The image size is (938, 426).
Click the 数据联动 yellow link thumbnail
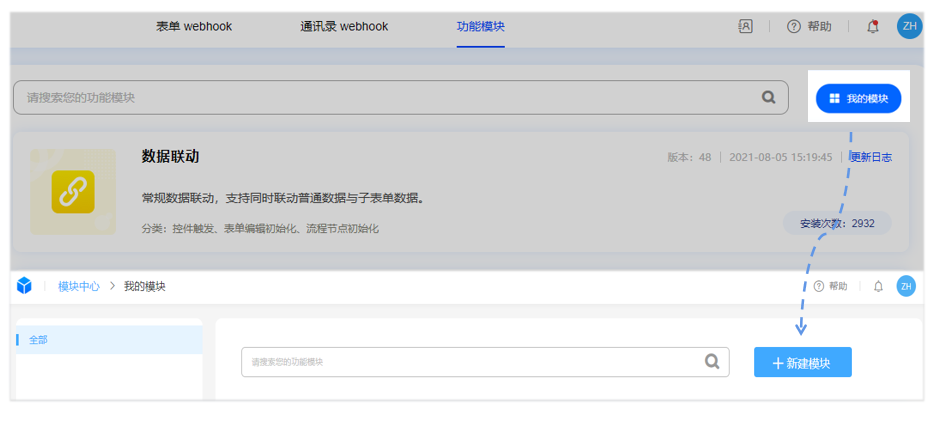coord(72,192)
